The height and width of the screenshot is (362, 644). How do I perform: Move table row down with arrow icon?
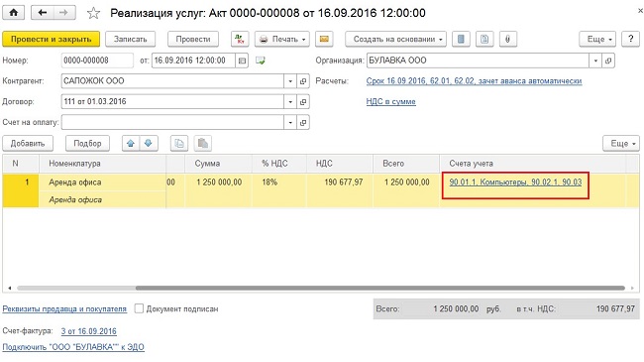pyautogui.click(x=149, y=143)
